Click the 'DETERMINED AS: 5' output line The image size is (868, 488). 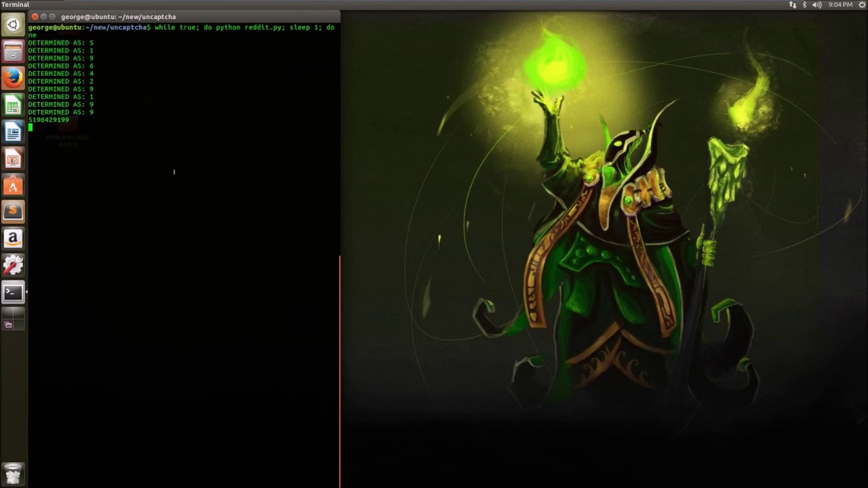tap(61, 43)
